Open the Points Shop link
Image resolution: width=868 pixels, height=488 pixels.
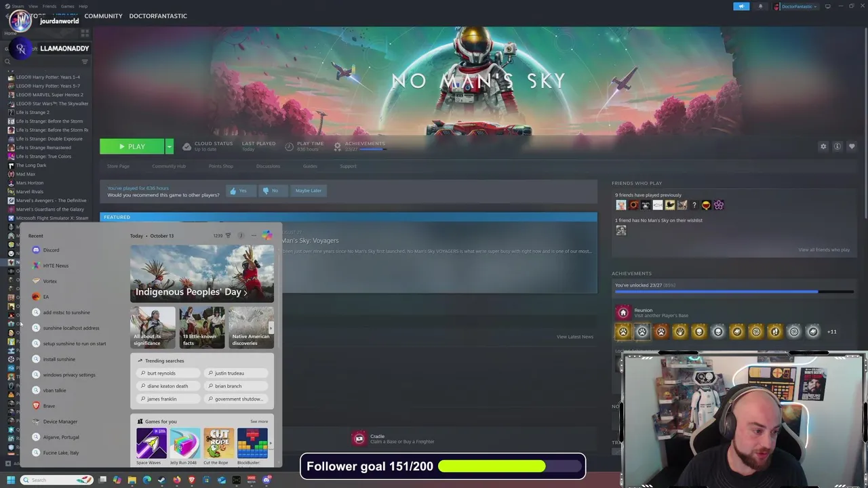[x=220, y=166]
